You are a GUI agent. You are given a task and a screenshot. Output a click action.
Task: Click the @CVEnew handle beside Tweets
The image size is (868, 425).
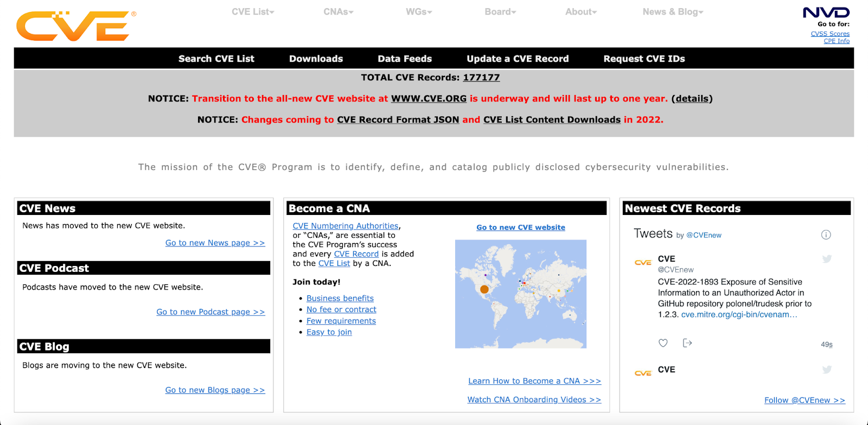tap(704, 235)
